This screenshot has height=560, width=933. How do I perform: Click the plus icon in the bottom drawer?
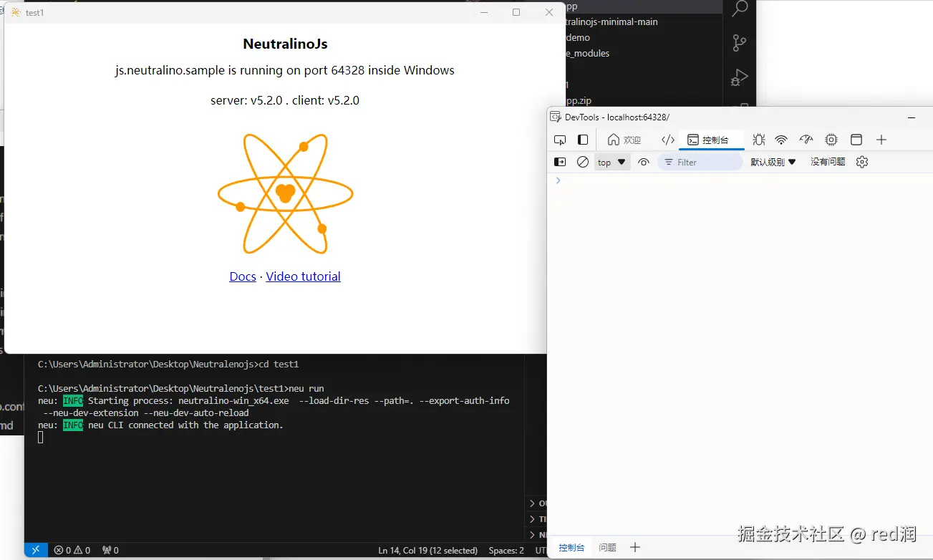pos(634,547)
